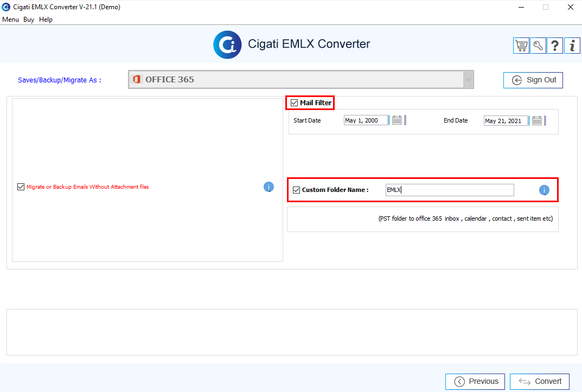
Task: Focus the Custom Folder Name text field
Action: click(450, 190)
